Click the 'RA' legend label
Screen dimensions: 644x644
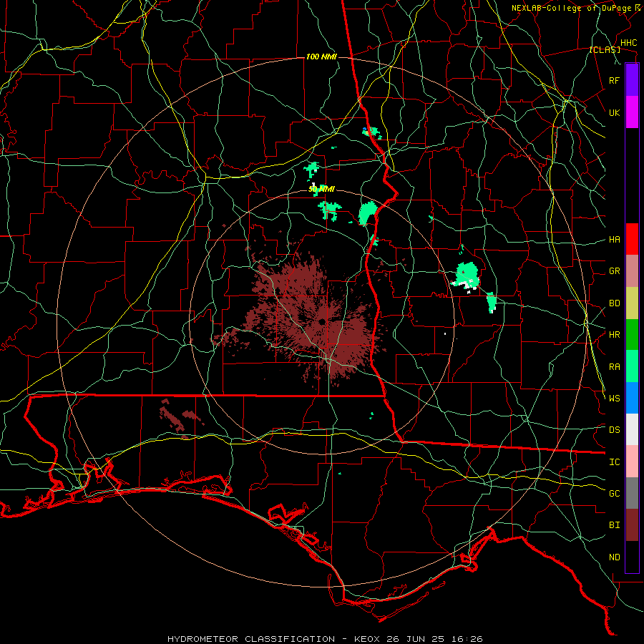click(614, 367)
